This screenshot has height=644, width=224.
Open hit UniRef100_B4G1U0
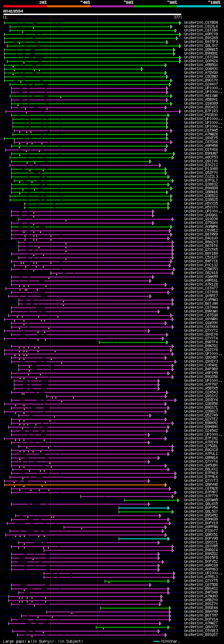[201, 238]
